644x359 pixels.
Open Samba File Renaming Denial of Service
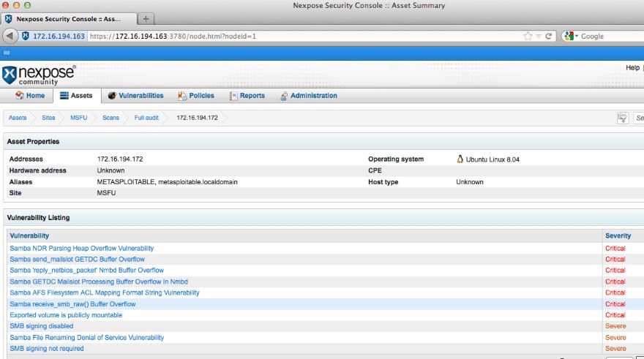pos(86,338)
